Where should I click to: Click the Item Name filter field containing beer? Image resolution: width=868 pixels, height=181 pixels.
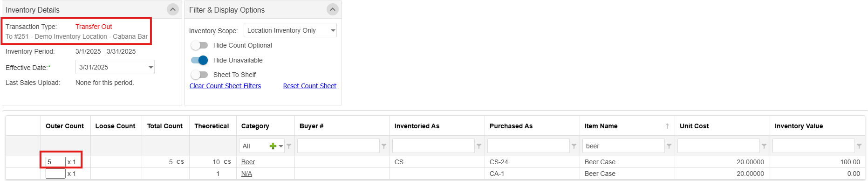(623, 146)
